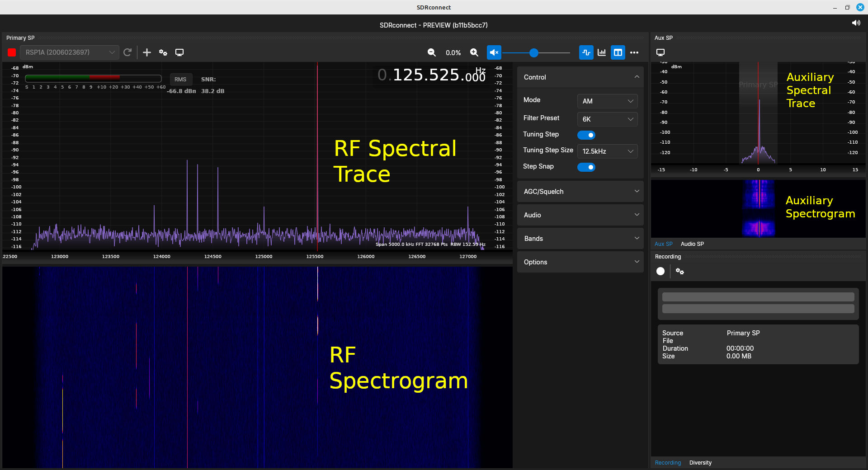Image resolution: width=868 pixels, height=470 pixels.
Task: Open the three-dots more options menu
Action: click(x=634, y=52)
